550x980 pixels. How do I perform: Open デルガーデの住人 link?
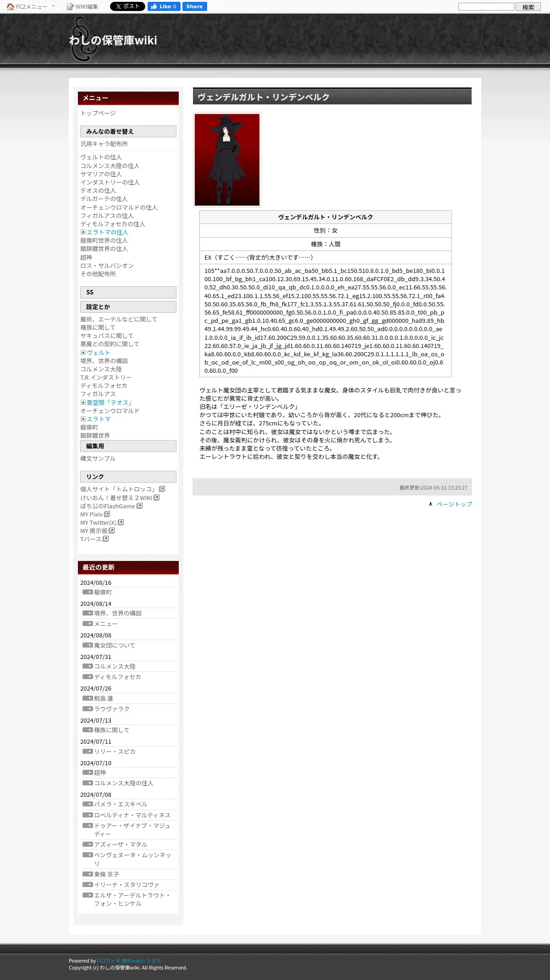coord(104,199)
